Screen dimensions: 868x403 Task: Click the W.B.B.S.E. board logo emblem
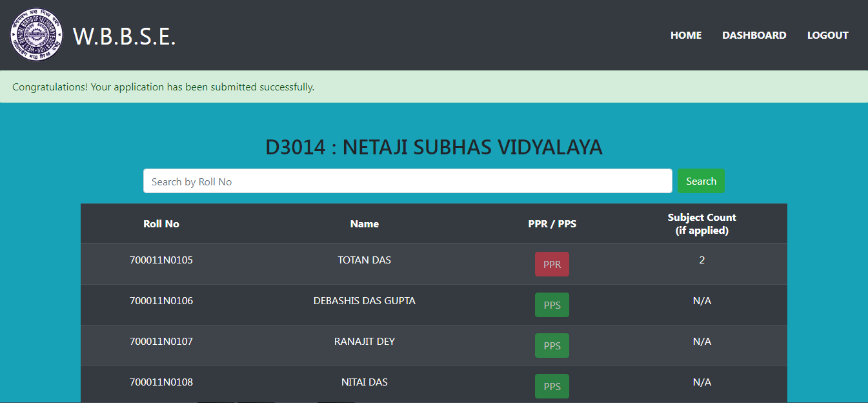pyautogui.click(x=37, y=35)
